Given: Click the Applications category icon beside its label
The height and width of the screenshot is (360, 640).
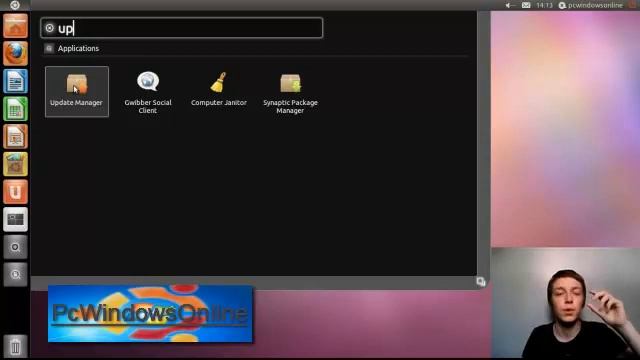Looking at the screenshot, I should [49, 49].
